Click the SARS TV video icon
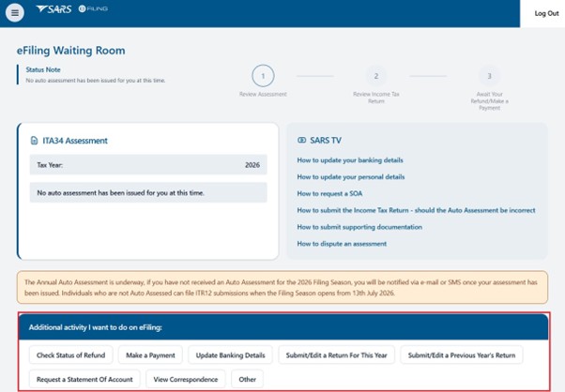565x392 pixels. click(x=301, y=140)
